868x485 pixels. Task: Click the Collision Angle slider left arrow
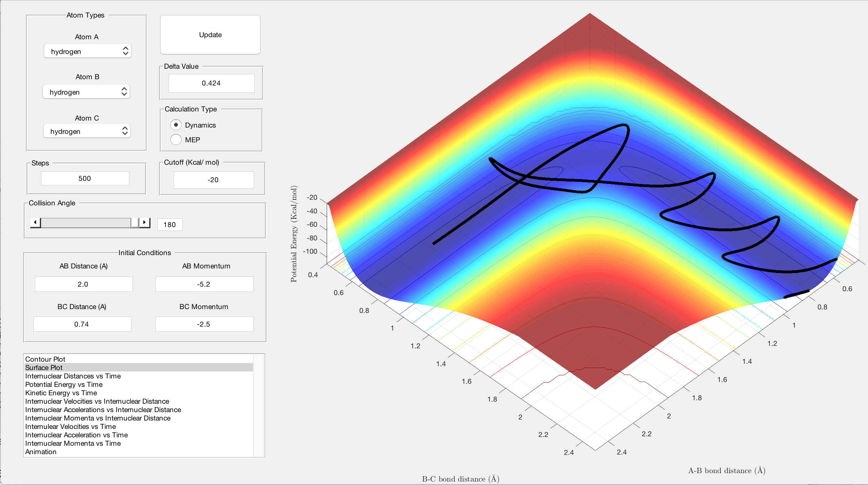pyautogui.click(x=35, y=223)
